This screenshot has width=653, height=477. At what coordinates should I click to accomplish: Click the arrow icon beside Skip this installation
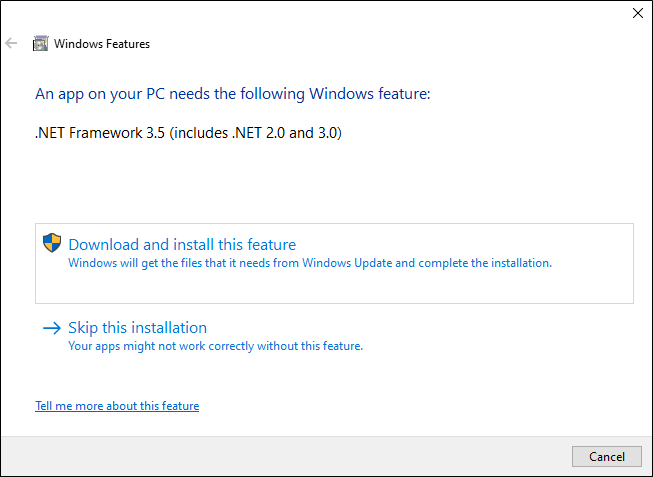[52, 328]
